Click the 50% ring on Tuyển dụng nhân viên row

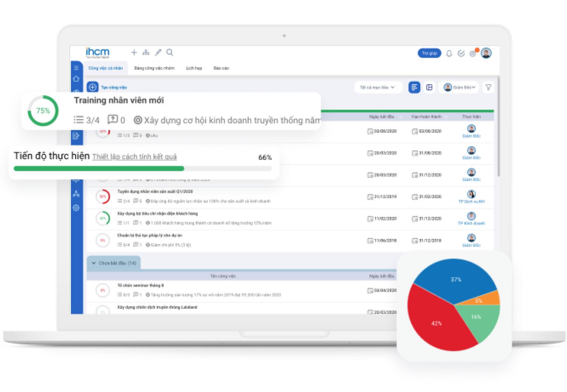tap(103, 197)
